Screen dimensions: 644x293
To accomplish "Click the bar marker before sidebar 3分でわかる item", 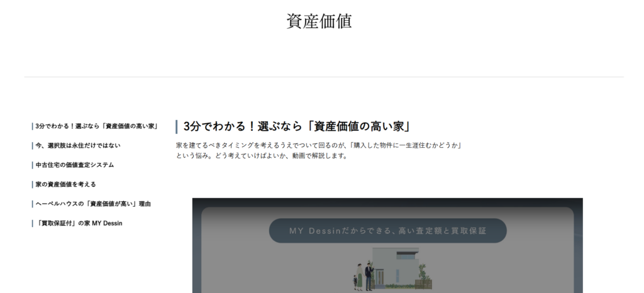I will 32,126.
